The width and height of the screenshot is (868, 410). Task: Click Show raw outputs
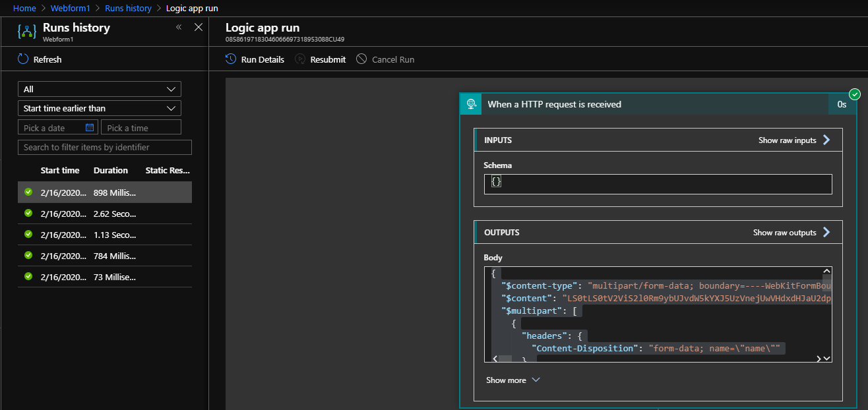point(791,233)
